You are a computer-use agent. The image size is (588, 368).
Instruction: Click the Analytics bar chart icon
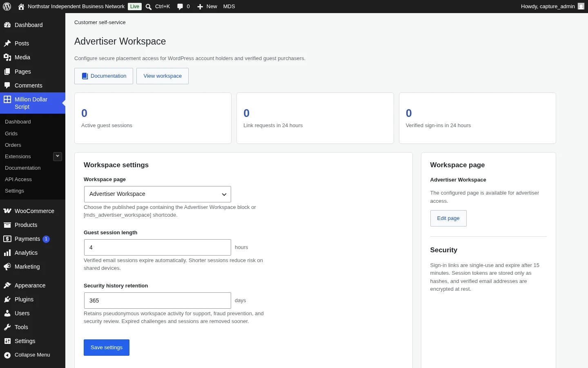click(7, 253)
